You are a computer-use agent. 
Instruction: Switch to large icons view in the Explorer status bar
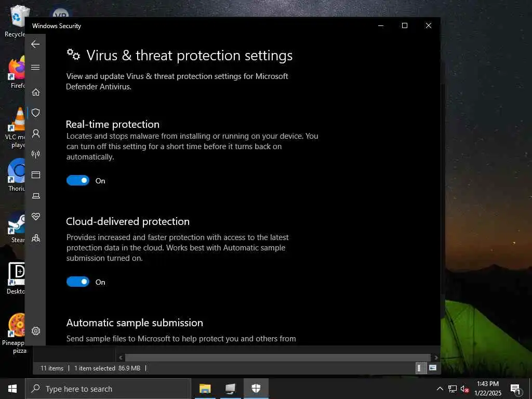433,368
